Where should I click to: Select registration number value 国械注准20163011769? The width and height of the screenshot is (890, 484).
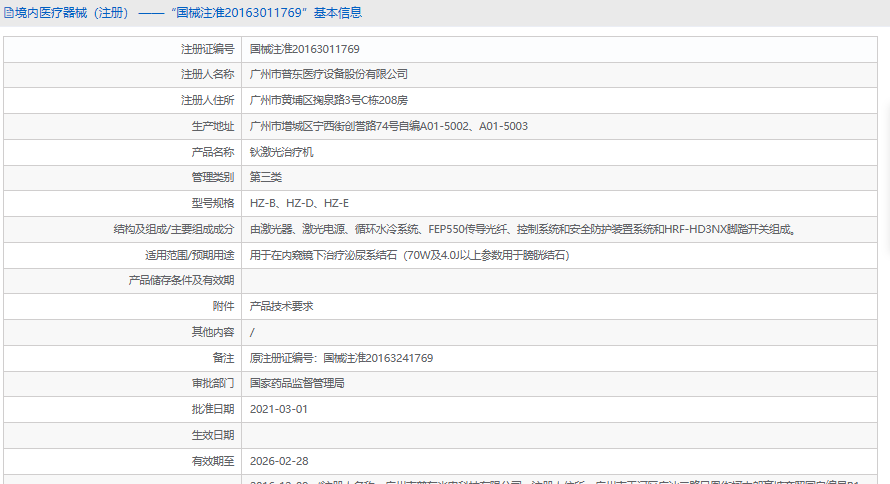(305, 49)
